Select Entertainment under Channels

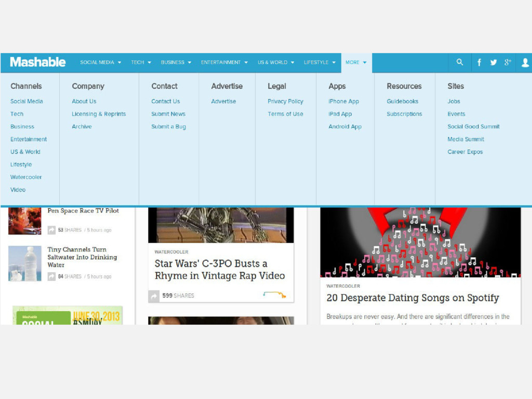click(29, 139)
